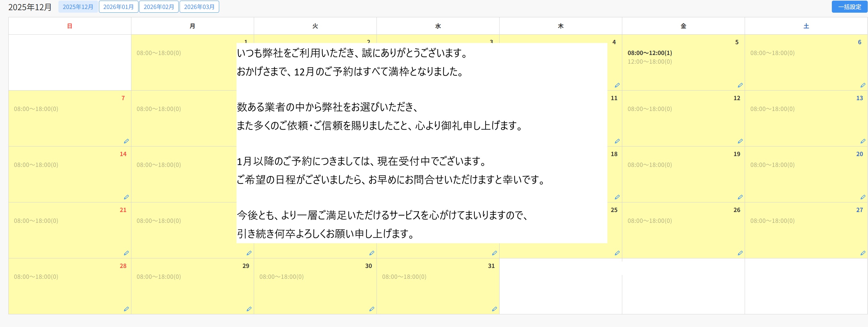Viewport: 868px width, 327px height.
Task: Edit December 26 using pencil icon
Action: point(740,253)
